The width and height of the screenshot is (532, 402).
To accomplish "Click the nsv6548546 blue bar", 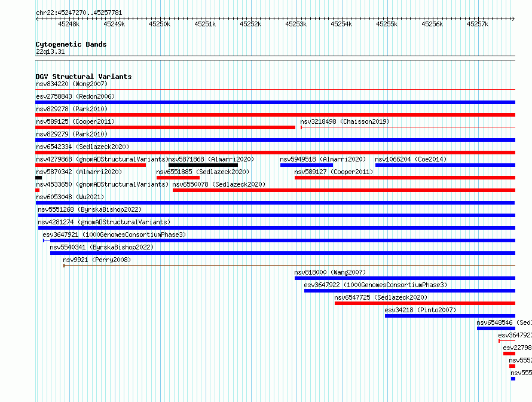I will click(x=496, y=328).
